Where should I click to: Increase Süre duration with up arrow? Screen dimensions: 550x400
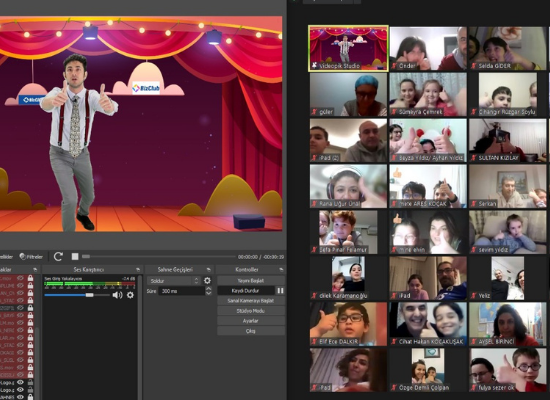(208, 289)
